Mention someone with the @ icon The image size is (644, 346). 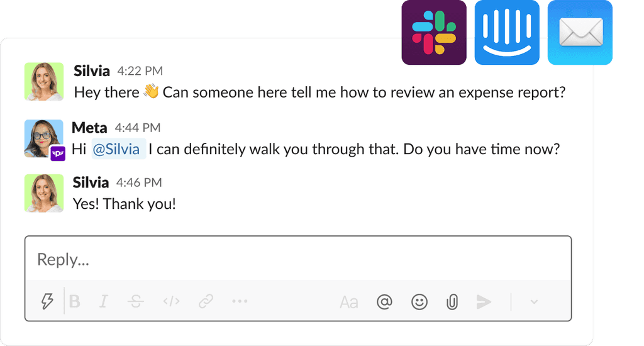coord(384,302)
